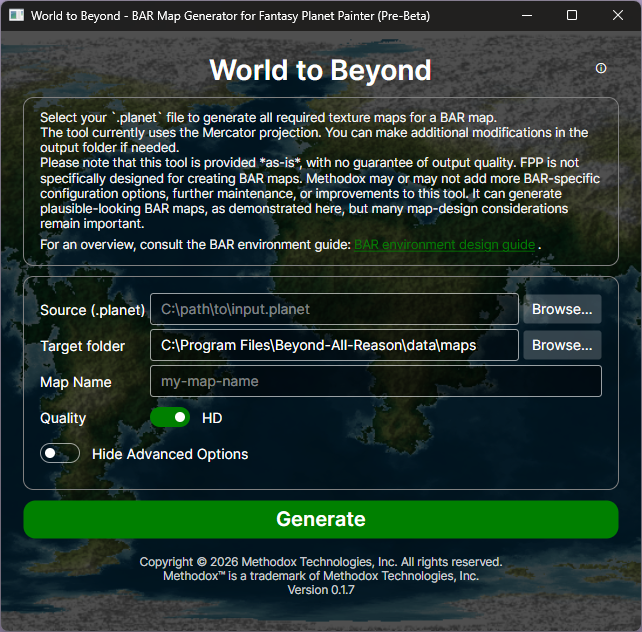The image size is (642, 632).
Task: Open the BAR environment design guide link
Action: [x=444, y=245]
